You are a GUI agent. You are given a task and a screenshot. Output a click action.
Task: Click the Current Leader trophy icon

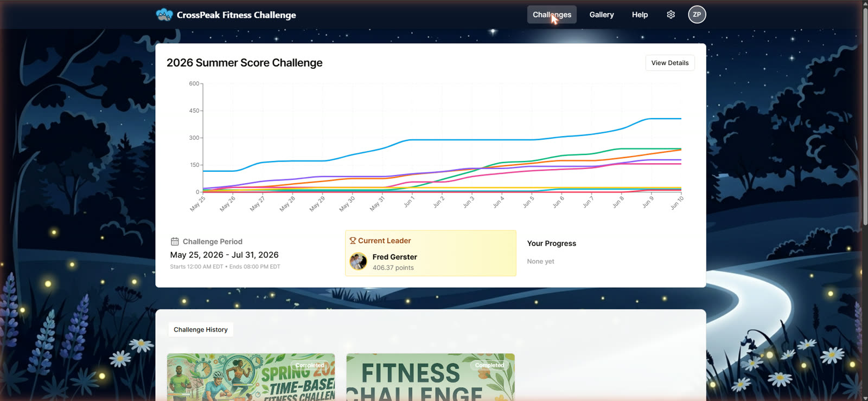pos(353,241)
